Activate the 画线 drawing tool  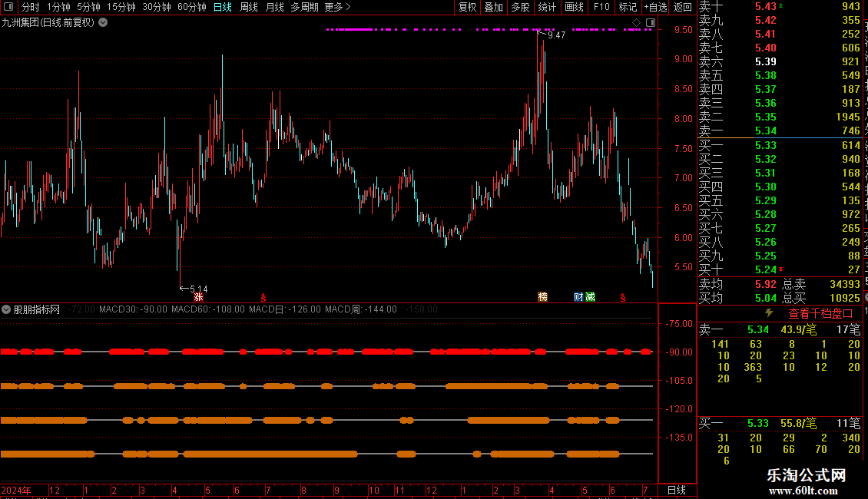(x=574, y=7)
